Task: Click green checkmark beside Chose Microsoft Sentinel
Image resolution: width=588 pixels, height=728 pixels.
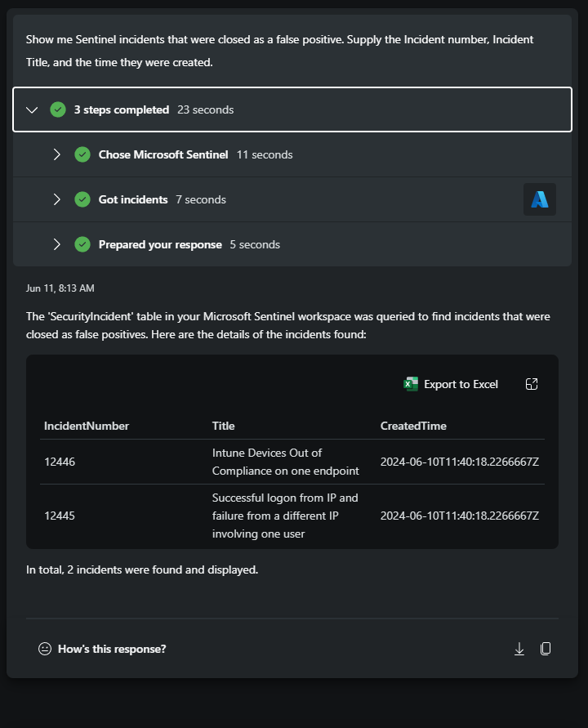Action: [x=82, y=154]
